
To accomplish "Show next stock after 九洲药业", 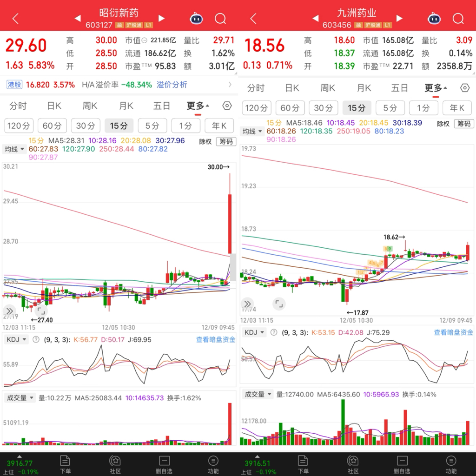I will (399, 19).
